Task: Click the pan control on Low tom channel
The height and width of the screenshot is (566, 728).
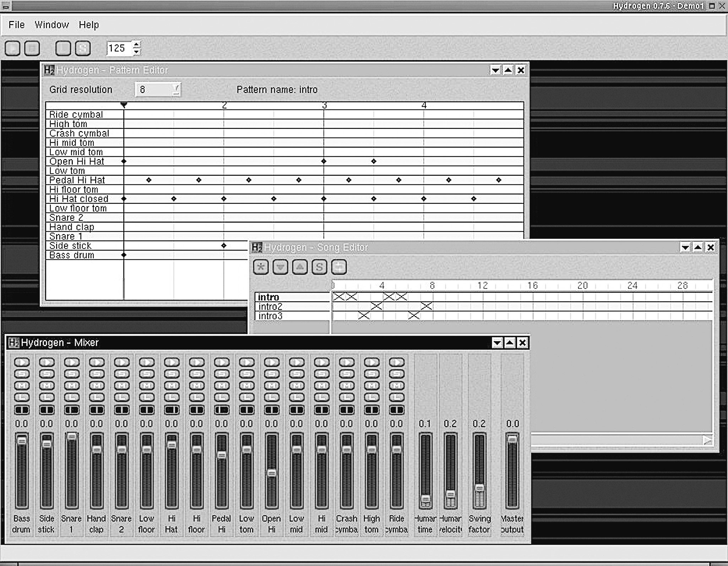Action: (x=246, y=410)
